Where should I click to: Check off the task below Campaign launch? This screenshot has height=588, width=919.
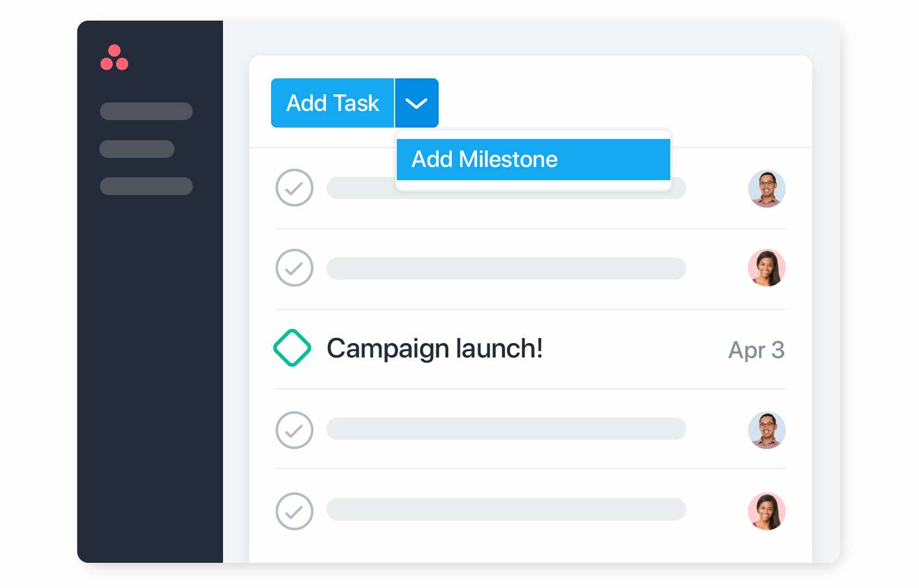[x=294, y=430]
